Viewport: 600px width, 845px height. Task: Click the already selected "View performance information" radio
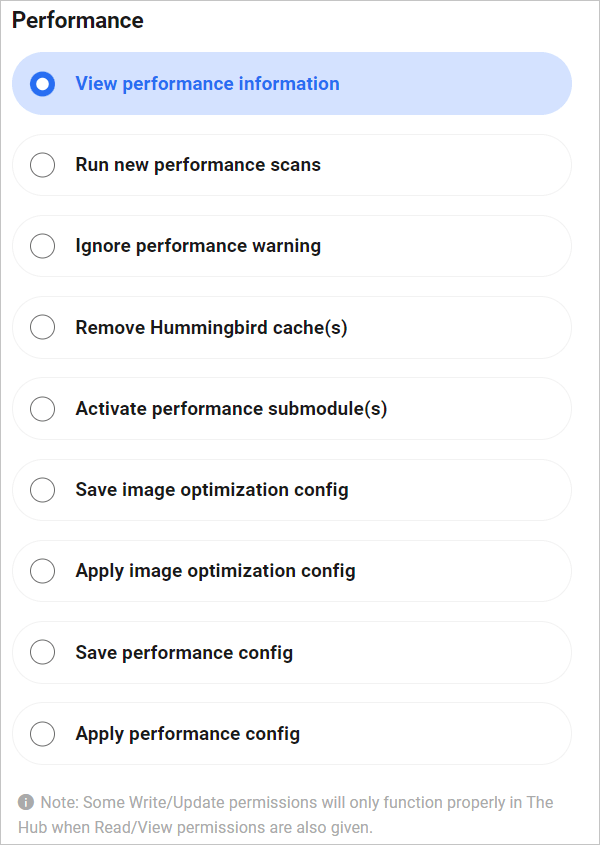(x=42, y=83)
